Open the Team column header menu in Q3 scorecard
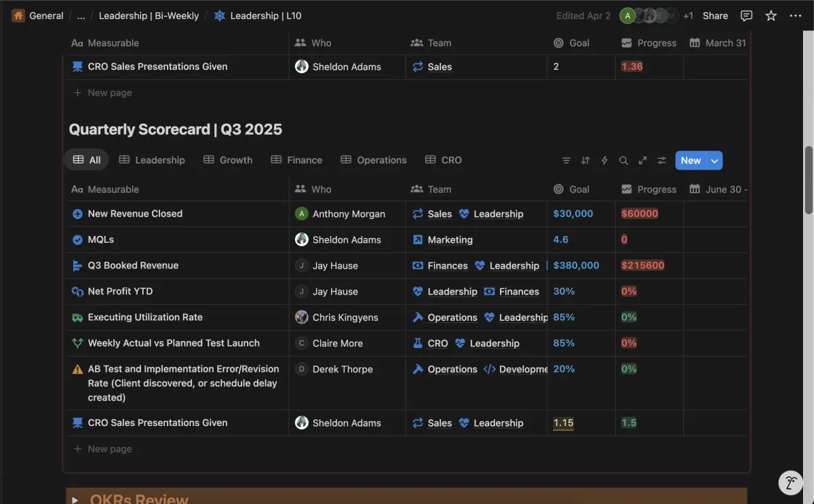This screenshot has height=504, width=814. pyautogui.click(x=431, y=189)
